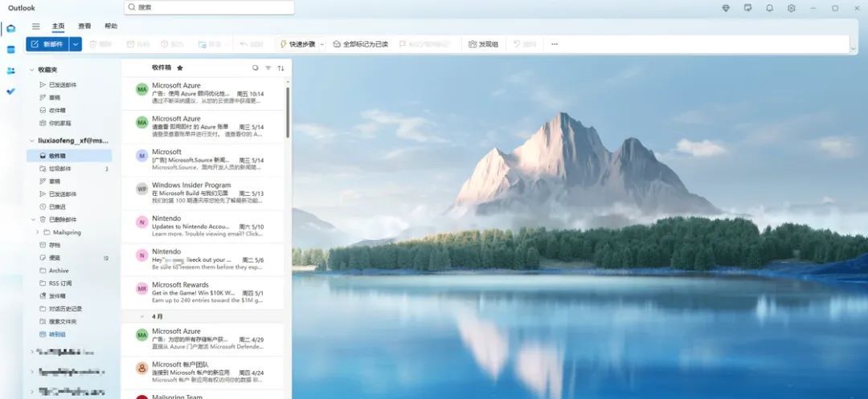Open the My Day icon in title bar
Screen dimensions: 868x399
coord(748,8)
